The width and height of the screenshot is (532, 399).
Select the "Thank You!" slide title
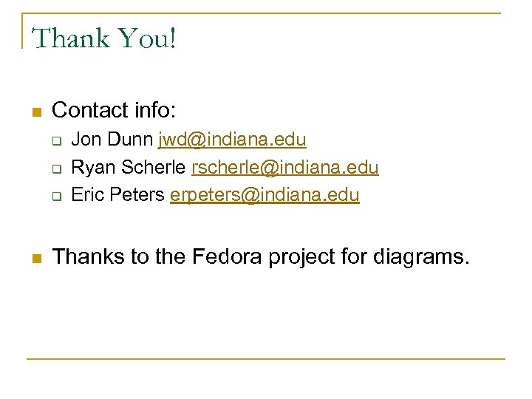tap(104, 38)
